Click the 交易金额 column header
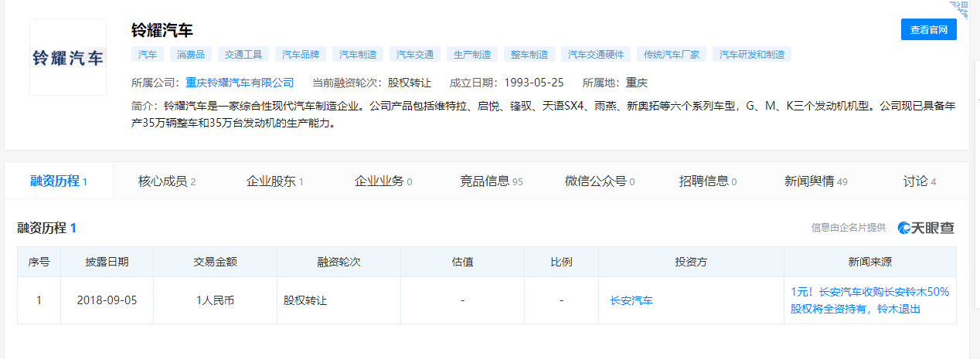Viewport: 980px width, 359px height. [215, 262]
